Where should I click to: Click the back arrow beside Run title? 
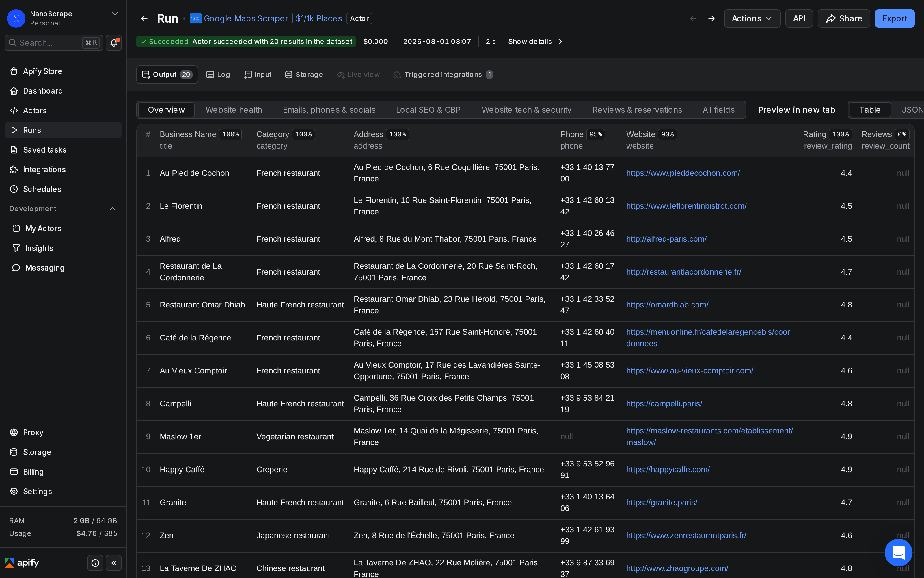tap(144, 18)
